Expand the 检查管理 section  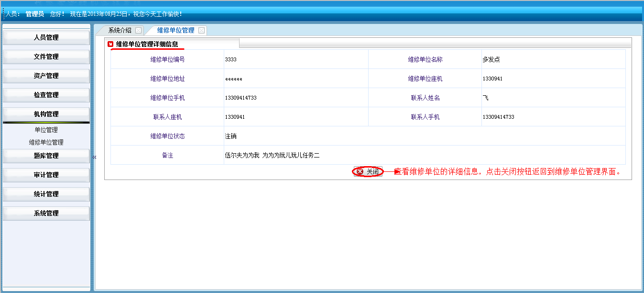(x=46, y=95)
